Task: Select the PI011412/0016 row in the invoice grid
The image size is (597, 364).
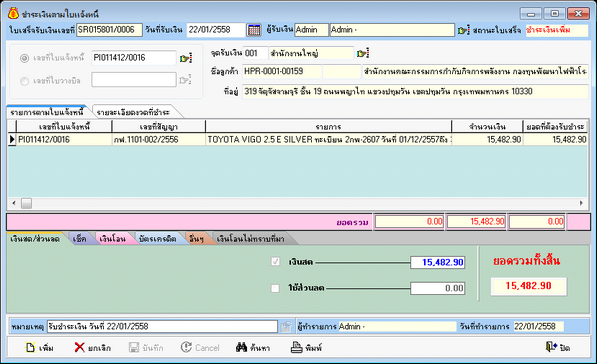Action: click(x=297, y=139)
